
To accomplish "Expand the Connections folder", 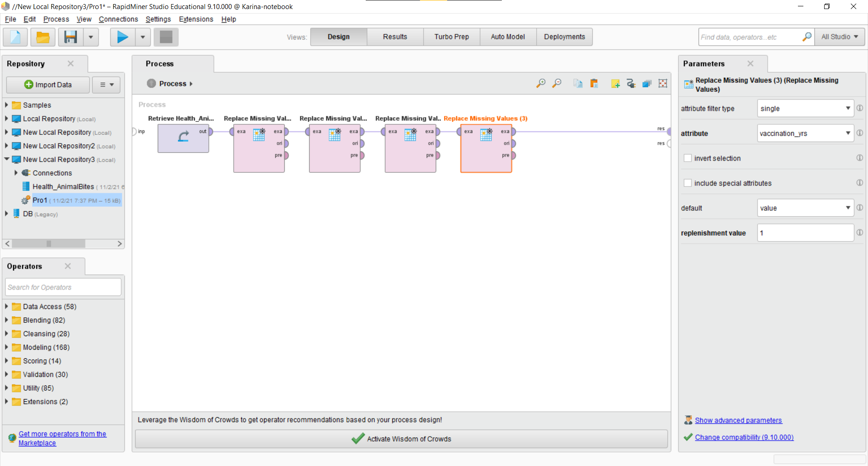I will point(16,173).
